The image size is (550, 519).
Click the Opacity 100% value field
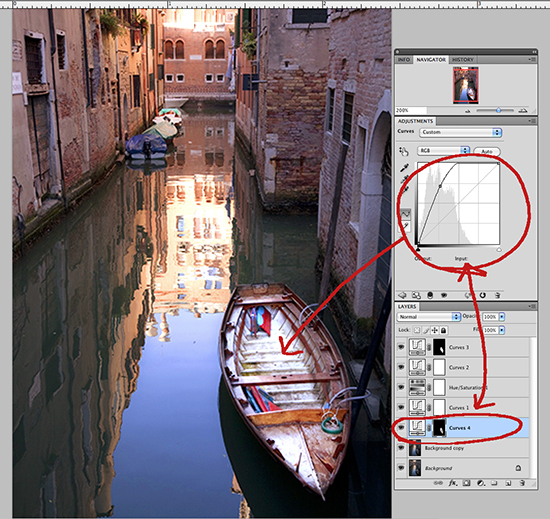490,317
